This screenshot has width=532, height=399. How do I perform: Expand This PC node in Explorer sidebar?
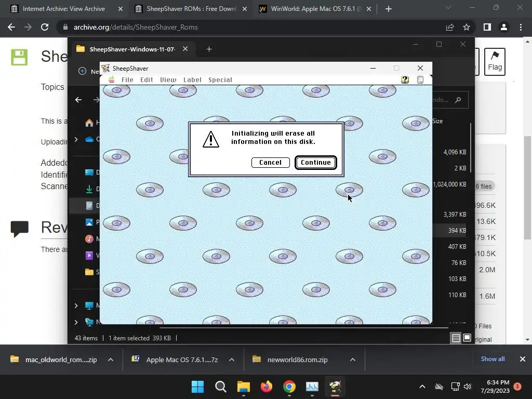(76, 305)
